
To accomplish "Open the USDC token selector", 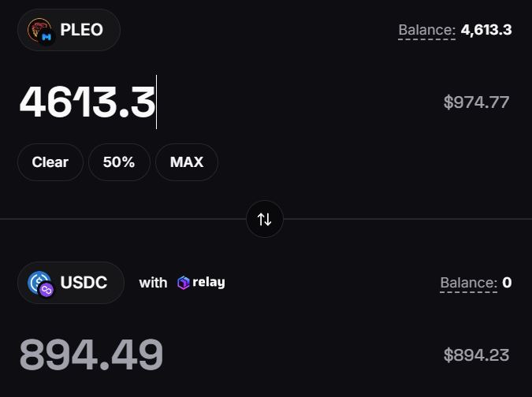I will pos(71,283).
